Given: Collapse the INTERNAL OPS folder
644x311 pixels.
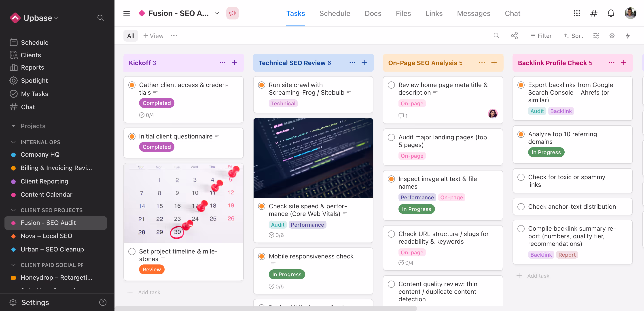Looking at the screenshot, I should [x=13, y=142].
